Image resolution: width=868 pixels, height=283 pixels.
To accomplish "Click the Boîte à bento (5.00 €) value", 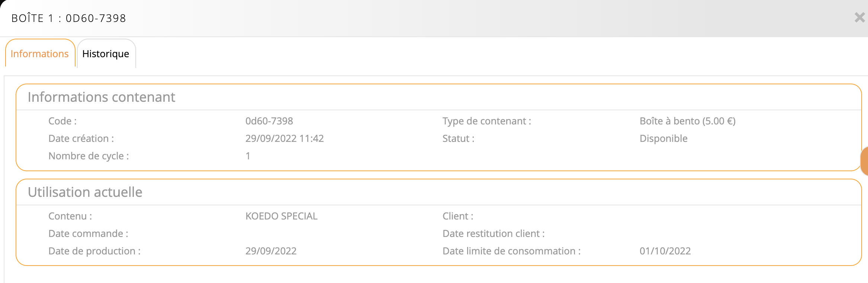I will [x=687, y=121].
